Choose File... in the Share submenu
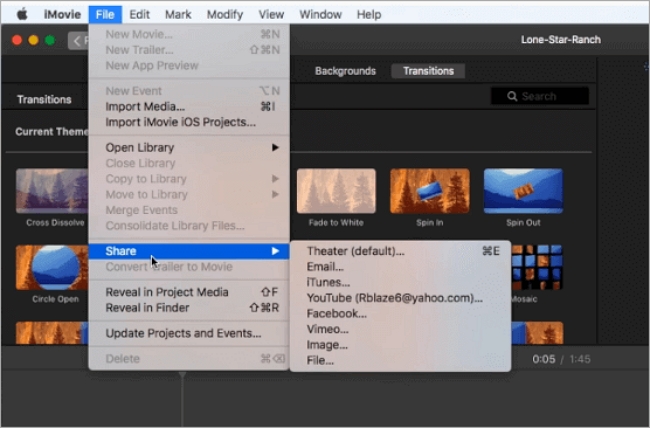 pos(320,360)
